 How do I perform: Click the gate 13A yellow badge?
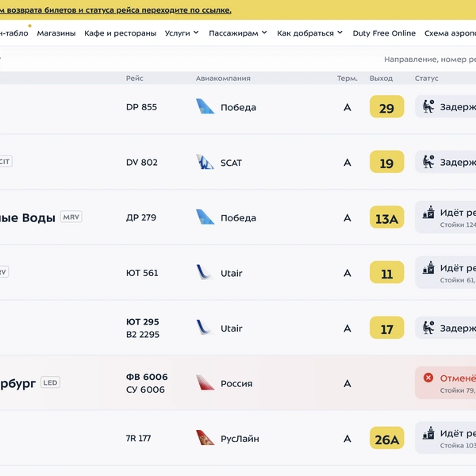pos(387,217)
